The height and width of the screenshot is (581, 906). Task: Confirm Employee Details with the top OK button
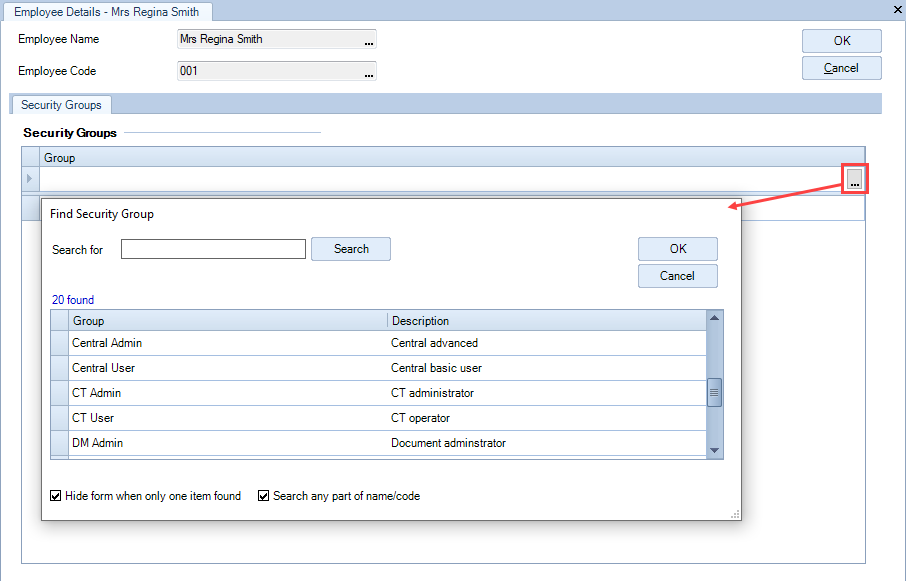pyautogui.click(x=841, y=41)
